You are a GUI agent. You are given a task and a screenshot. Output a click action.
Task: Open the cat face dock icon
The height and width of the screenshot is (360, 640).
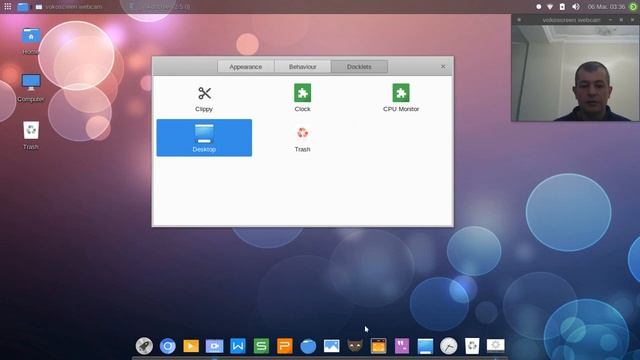click(355, 346)
